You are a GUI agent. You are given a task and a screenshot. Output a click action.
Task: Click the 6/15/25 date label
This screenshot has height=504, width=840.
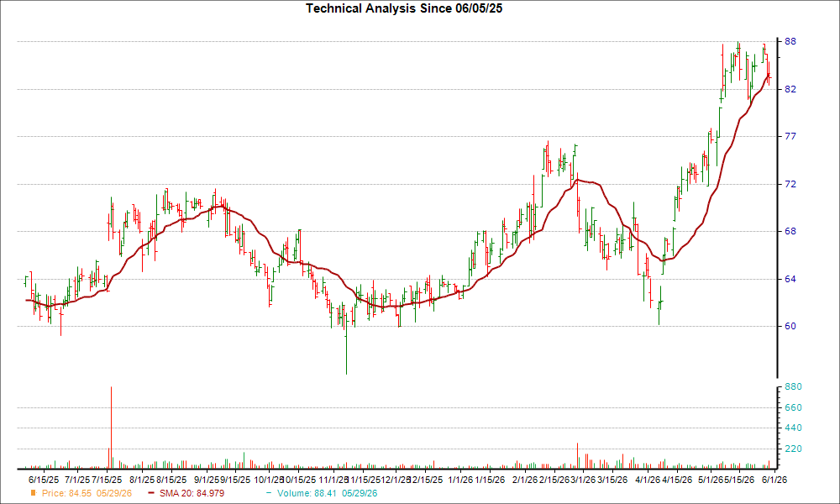coord(44,480)
